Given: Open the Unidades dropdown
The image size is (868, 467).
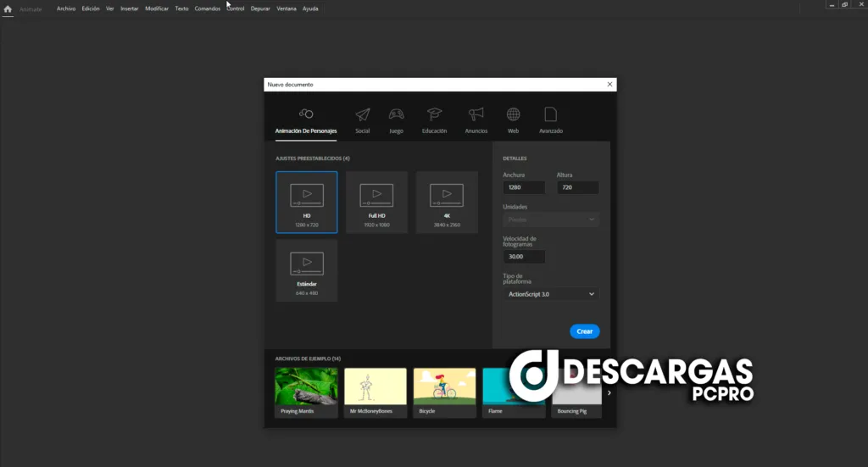Looking at the screenshot, I should pyautogui.click(x=551, y=220).
